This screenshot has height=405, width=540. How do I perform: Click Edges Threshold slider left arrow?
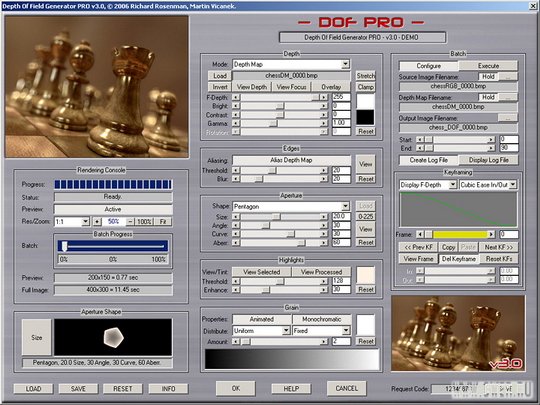point(236,170)
